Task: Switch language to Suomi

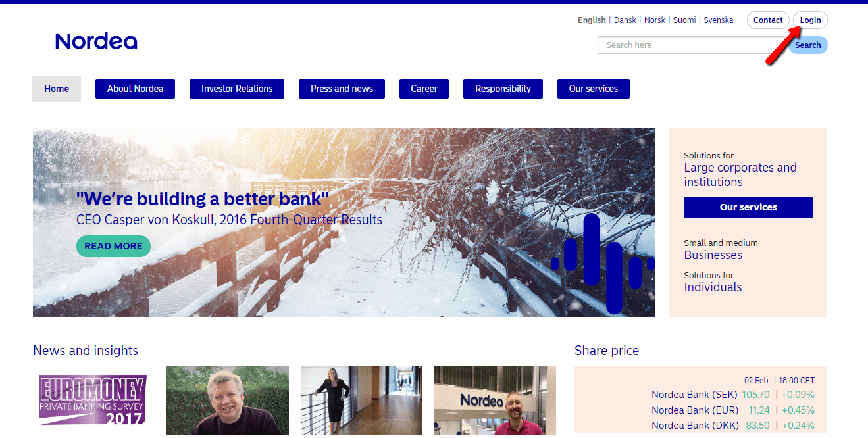Action: [684, 20]
